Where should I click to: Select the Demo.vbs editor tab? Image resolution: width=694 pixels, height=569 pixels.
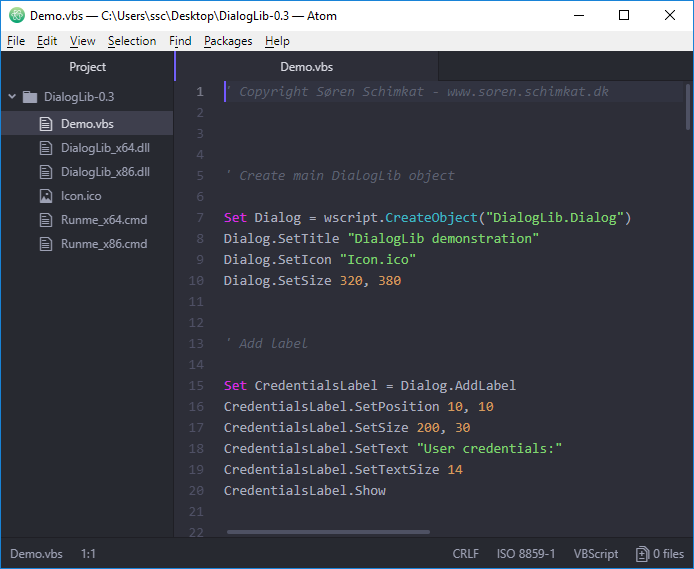[x=306, y=67]
